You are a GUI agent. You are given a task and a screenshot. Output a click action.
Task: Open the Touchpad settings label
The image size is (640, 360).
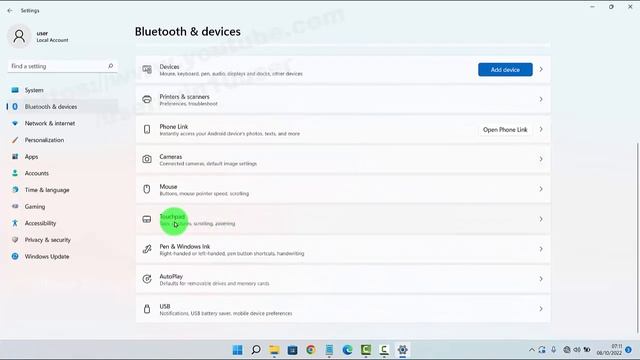tap(172, 216)
